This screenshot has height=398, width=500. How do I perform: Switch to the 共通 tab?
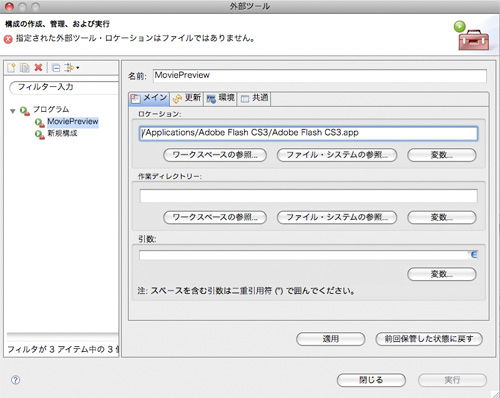[254, 98]
